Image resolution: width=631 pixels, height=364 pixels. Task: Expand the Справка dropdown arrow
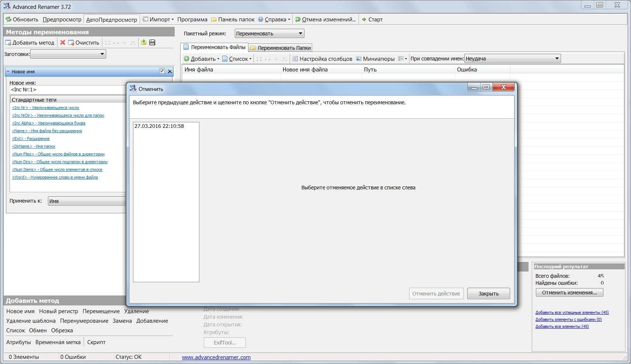289,20
